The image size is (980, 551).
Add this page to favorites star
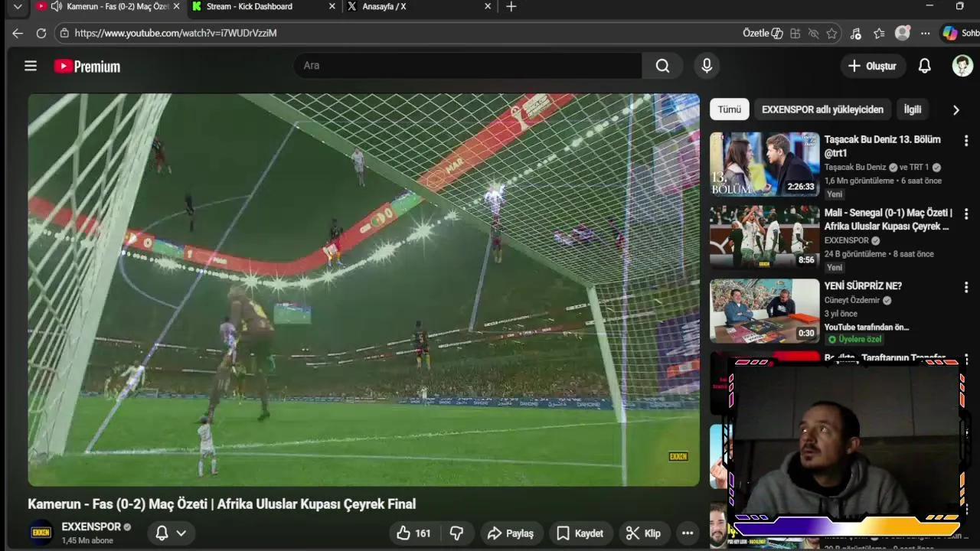(831, 34)
